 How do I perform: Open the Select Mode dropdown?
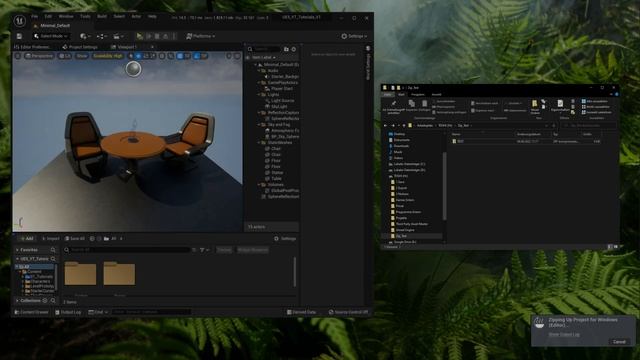pyautogui.click(x=51, y=36)
